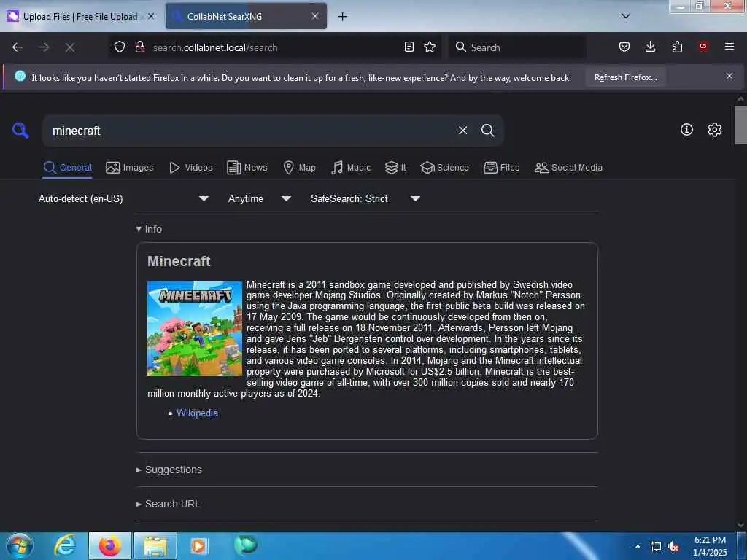Select the Files search category

coord(502,168)
